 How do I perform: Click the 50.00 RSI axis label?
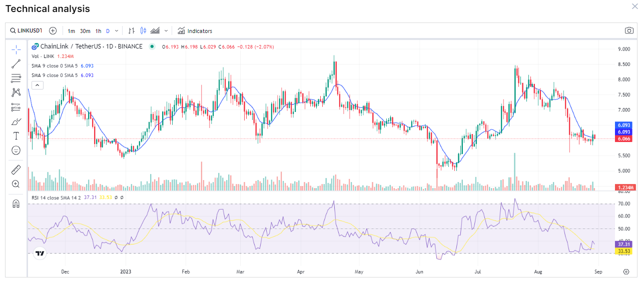[x=624, y=228]
